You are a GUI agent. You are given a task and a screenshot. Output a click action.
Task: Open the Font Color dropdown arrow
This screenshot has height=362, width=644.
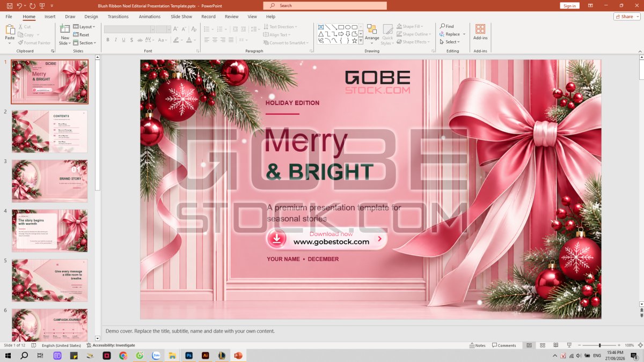pos(196,40)
